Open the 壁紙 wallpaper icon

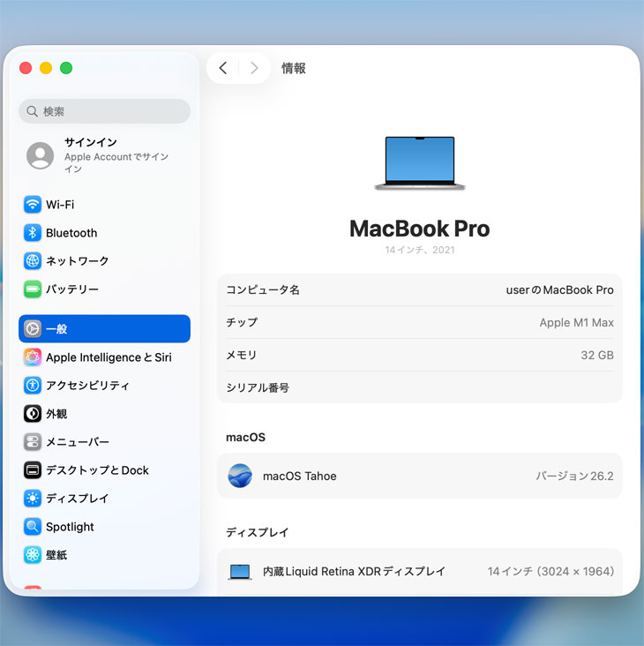(33, 555)
